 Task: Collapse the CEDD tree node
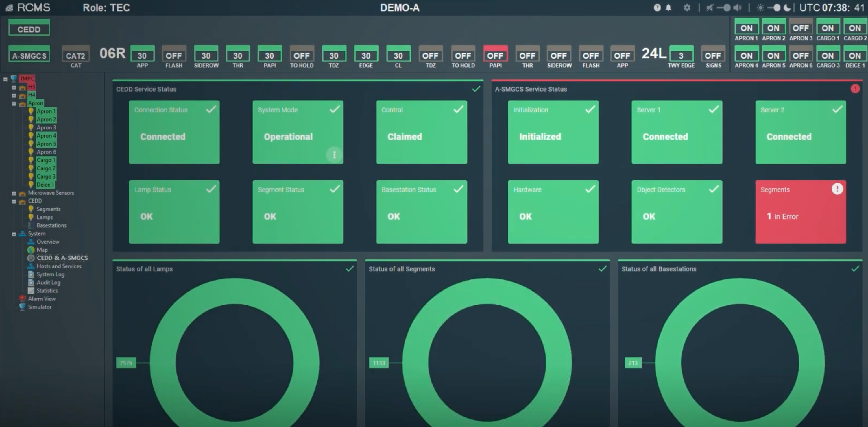pos(14,201)
